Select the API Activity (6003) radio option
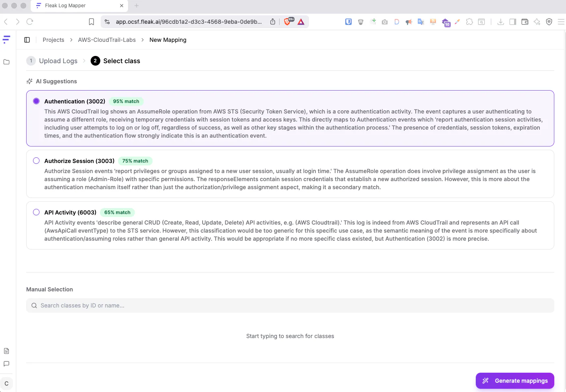Screen dimensions: 566x392 (x=36, y=213)
